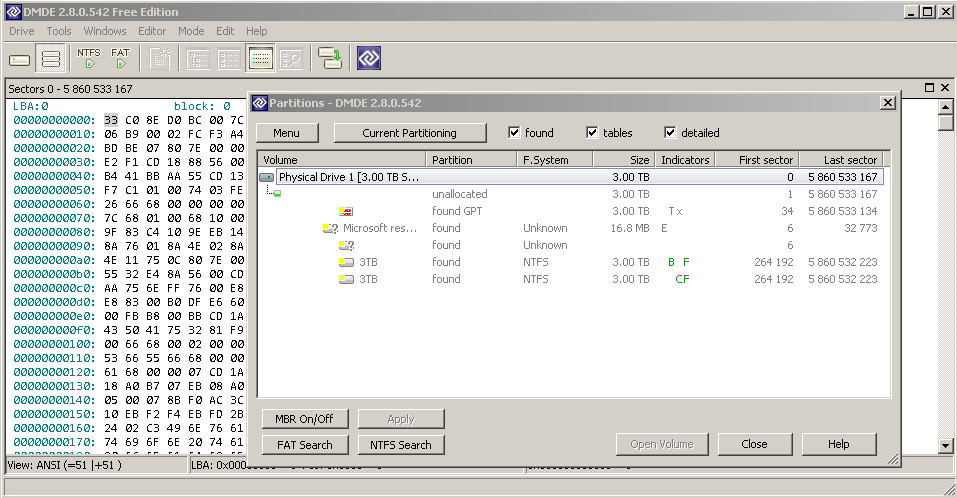Screen dimensions: 957x498
Task: Sort by the Volume column header
Action: 342,160
